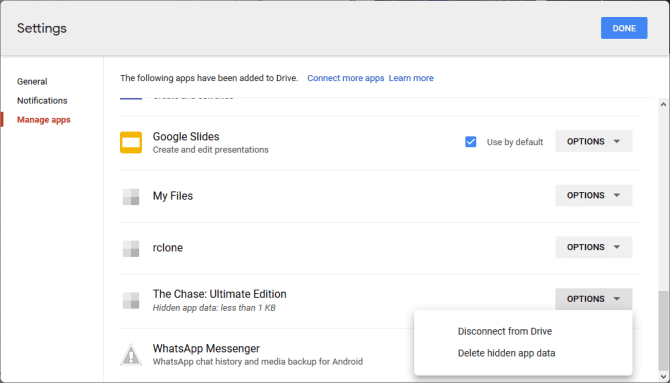Open Options dropdown for rclone

click(x=594, y=247)
